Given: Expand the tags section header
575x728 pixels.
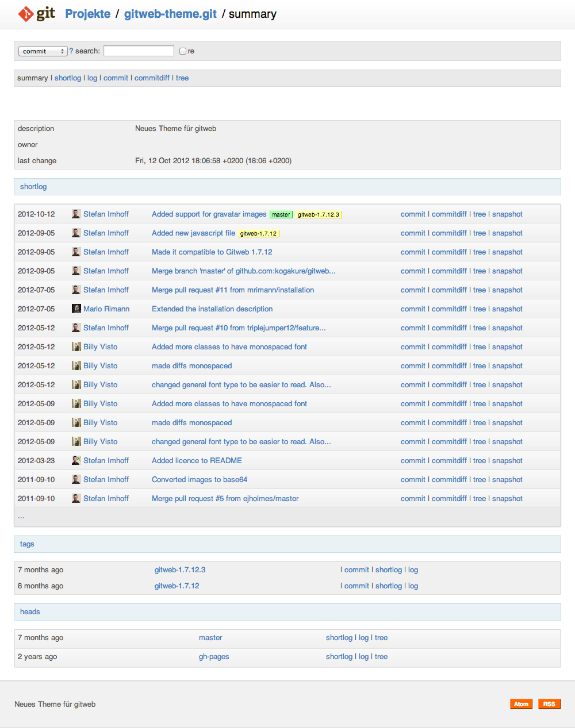Looking at the screenshot, I should pyautogui.click(x=27, y=544).
